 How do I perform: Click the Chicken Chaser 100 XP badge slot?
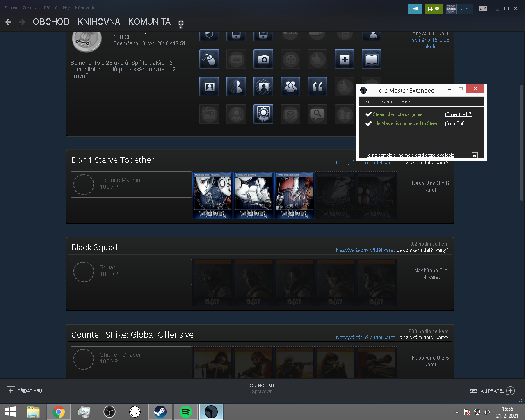(131, 359)
